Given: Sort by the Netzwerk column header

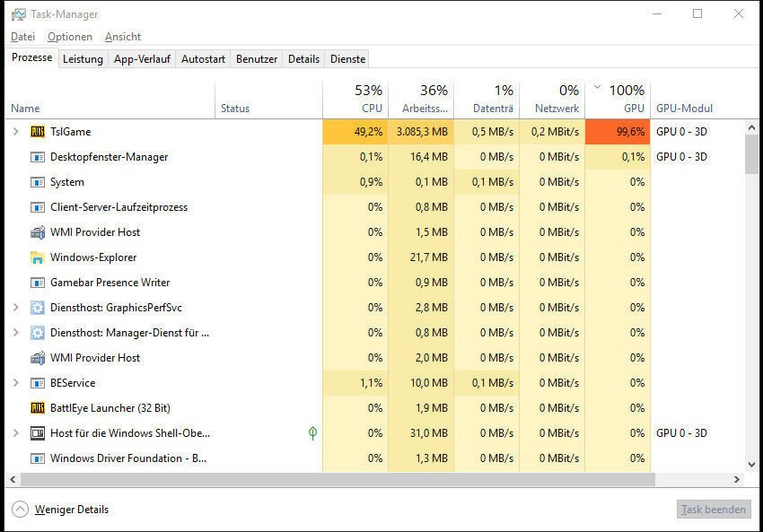Looking at the screenshot, I should click(552, 100).
